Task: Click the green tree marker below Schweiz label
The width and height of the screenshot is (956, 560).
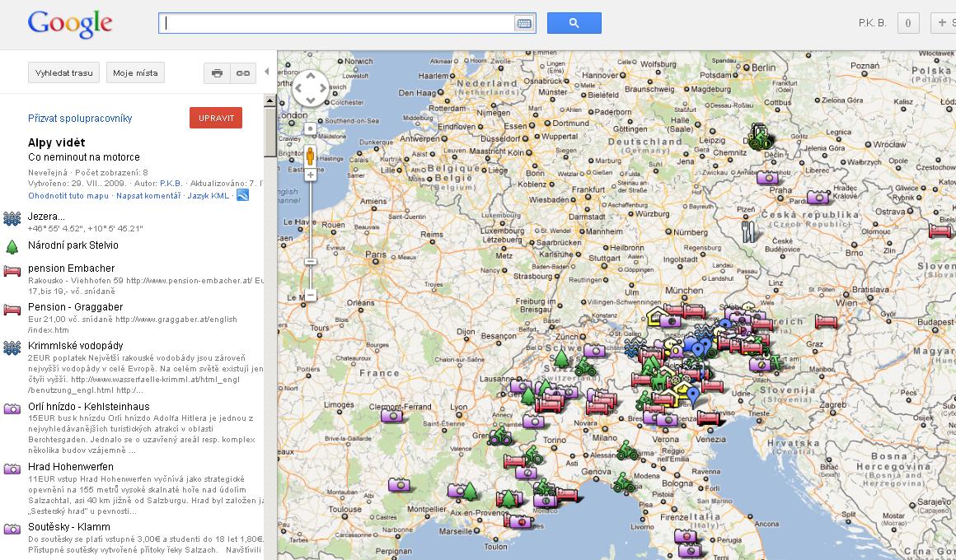Action: click(x=561, y=359)
